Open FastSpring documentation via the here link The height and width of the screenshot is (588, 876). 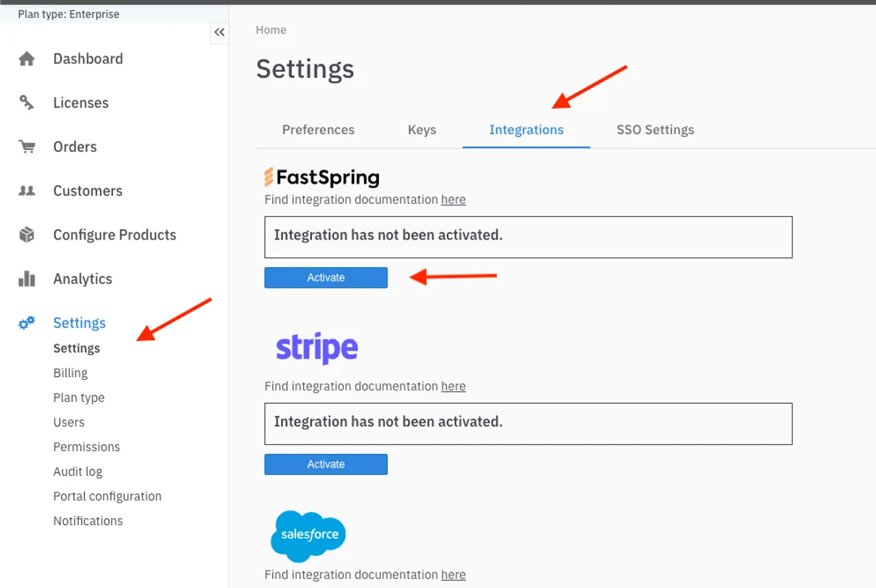[453, 199]
